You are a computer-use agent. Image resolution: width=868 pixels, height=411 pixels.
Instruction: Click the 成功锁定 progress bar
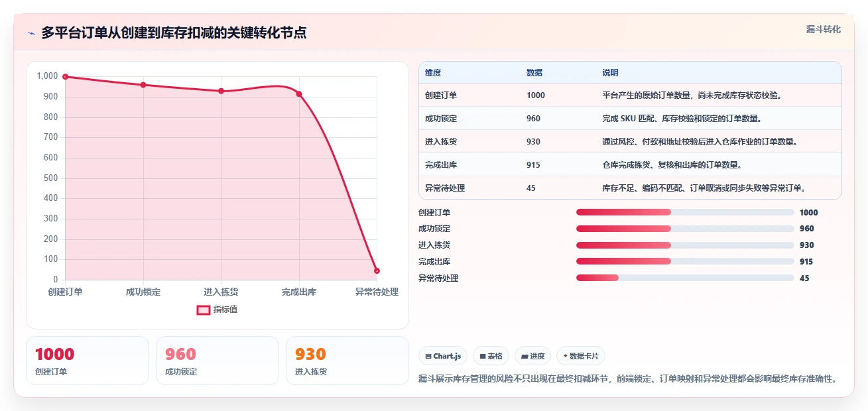tap(685, 229)
